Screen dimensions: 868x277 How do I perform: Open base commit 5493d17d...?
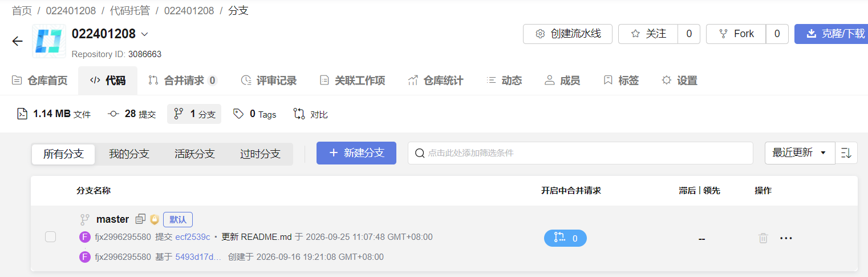click(198, 257)
